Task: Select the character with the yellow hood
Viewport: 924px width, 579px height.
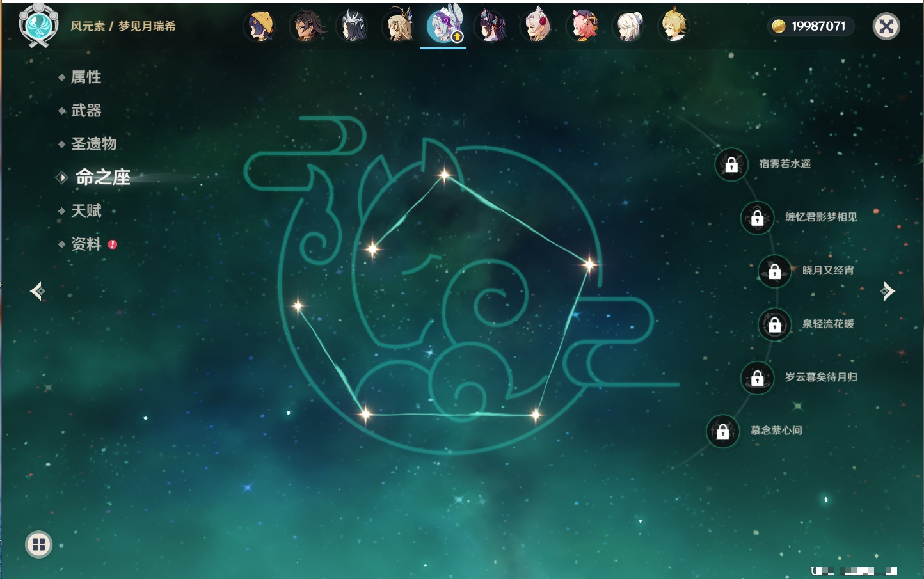Action: pos(260,26)
